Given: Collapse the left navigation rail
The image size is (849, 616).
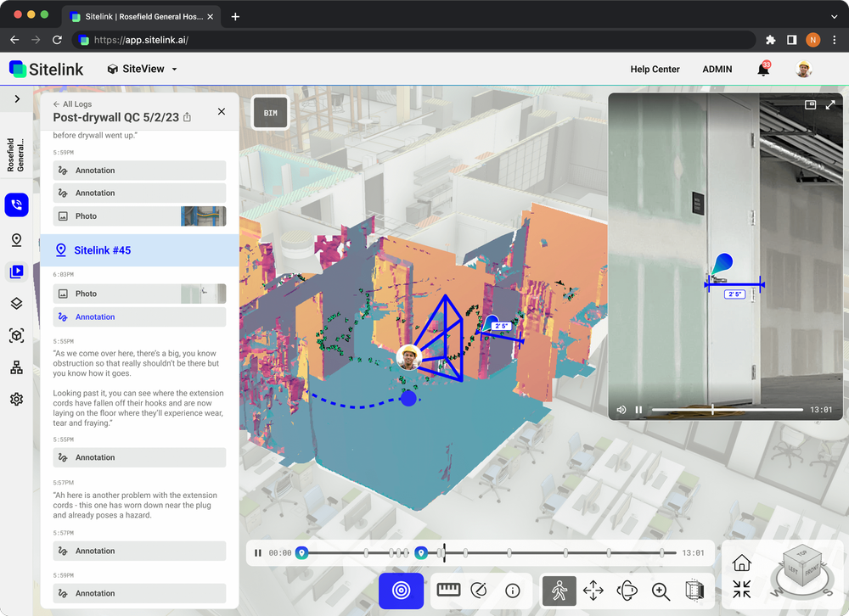Looking at the screenshot, I should coord(16,98).
